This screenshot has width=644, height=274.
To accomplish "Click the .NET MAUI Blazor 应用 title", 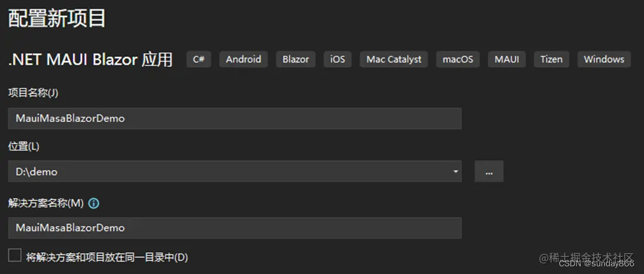I will click(90, 60).
